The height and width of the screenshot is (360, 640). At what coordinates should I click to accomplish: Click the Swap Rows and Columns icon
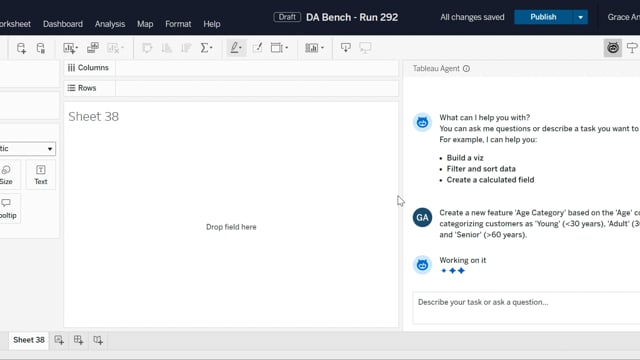[x=147, y=48]
